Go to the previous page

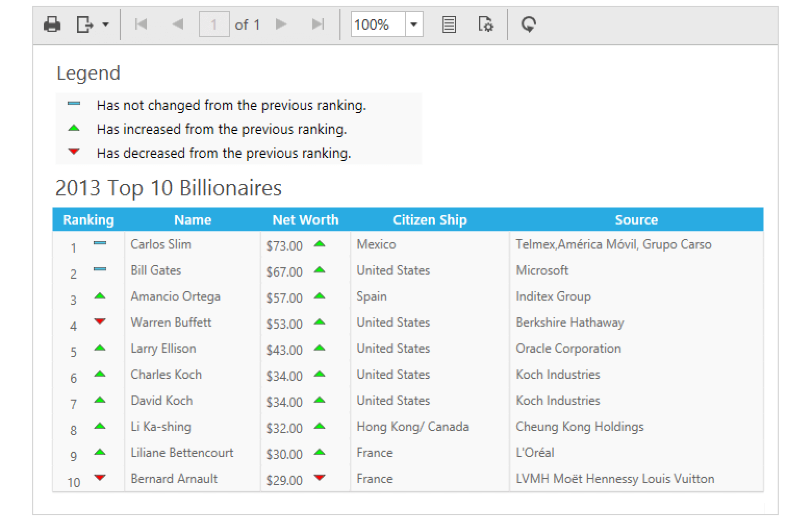177,24
